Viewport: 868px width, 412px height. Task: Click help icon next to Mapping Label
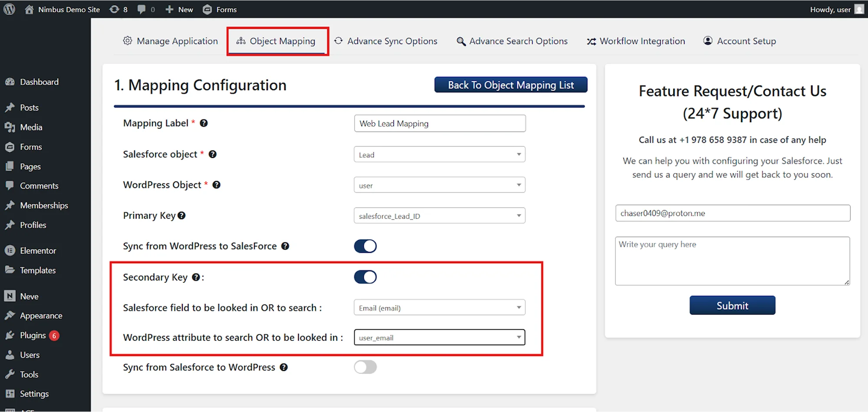[204, 123]
